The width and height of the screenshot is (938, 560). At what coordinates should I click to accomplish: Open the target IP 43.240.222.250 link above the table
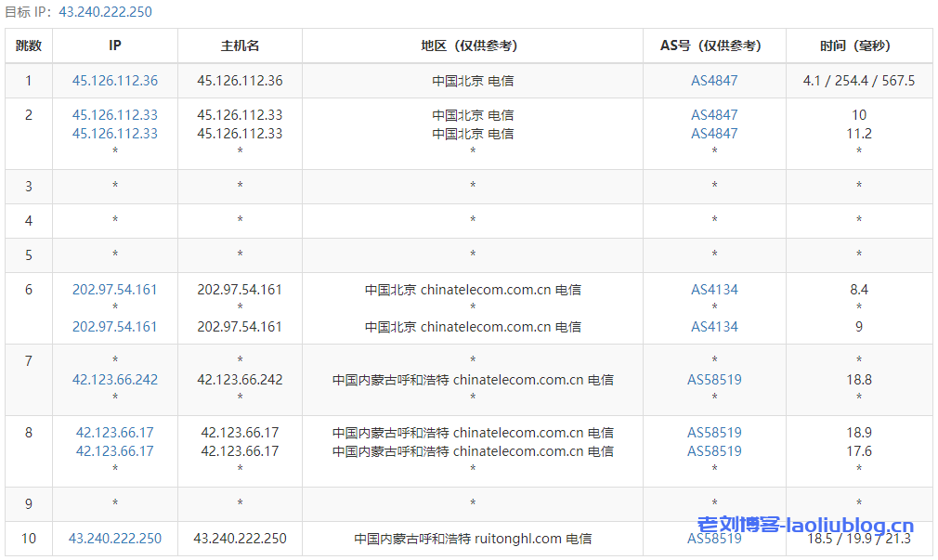(105, 12)
